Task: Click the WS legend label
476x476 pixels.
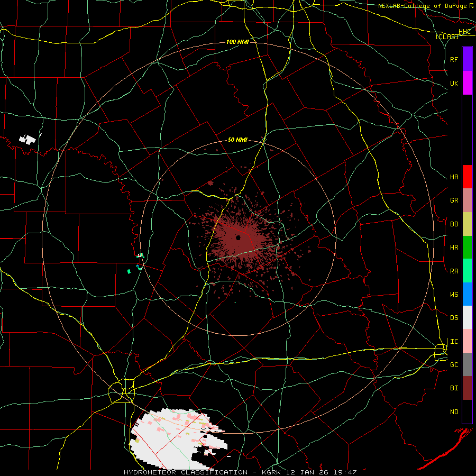Action: (454, 295)
